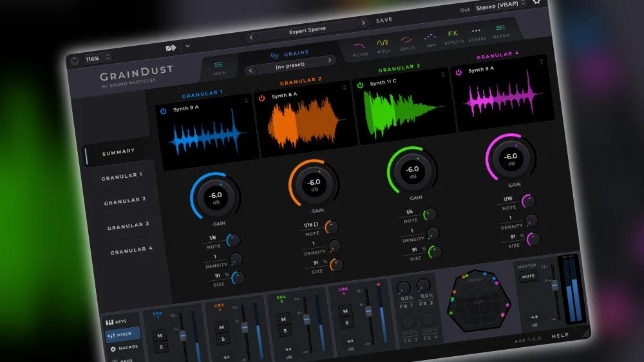Solo the GRA 4 mixer channel
The image size is (644, 362).
point(347,323)
